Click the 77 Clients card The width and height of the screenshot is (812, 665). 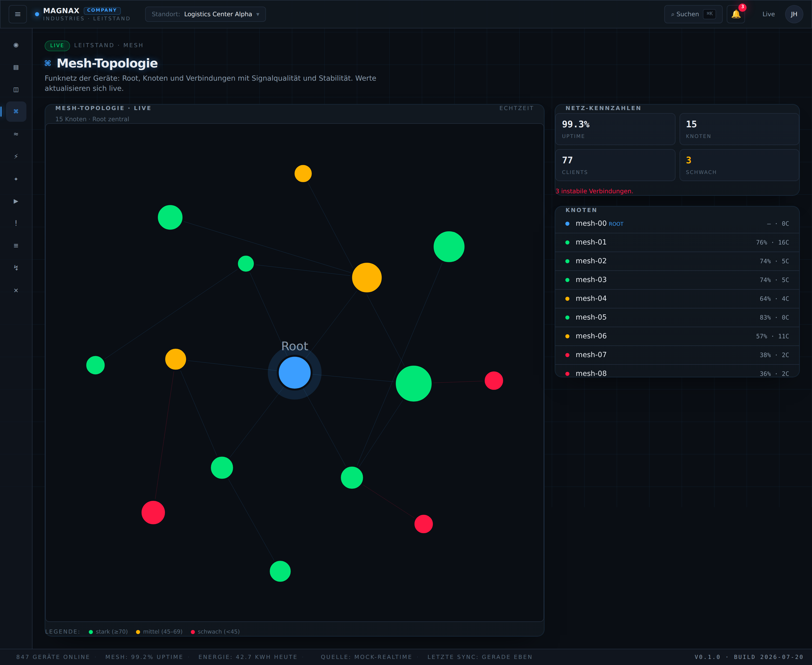tap(615, 165)
